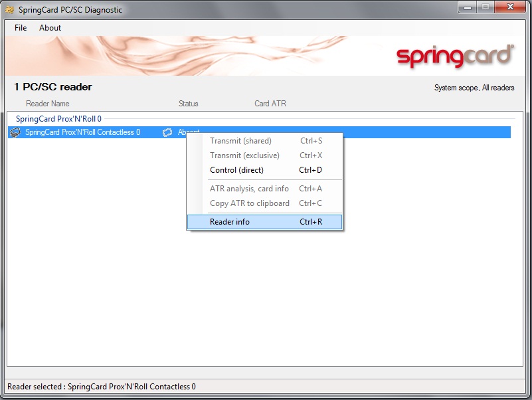532x400 pixels.
Task: Click the springcard logo in the banner
Action: [456, 56]
